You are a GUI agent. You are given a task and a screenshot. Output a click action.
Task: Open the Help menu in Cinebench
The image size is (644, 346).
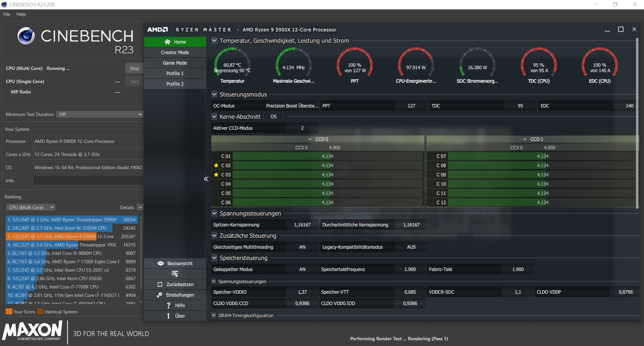tap(21, 14)
